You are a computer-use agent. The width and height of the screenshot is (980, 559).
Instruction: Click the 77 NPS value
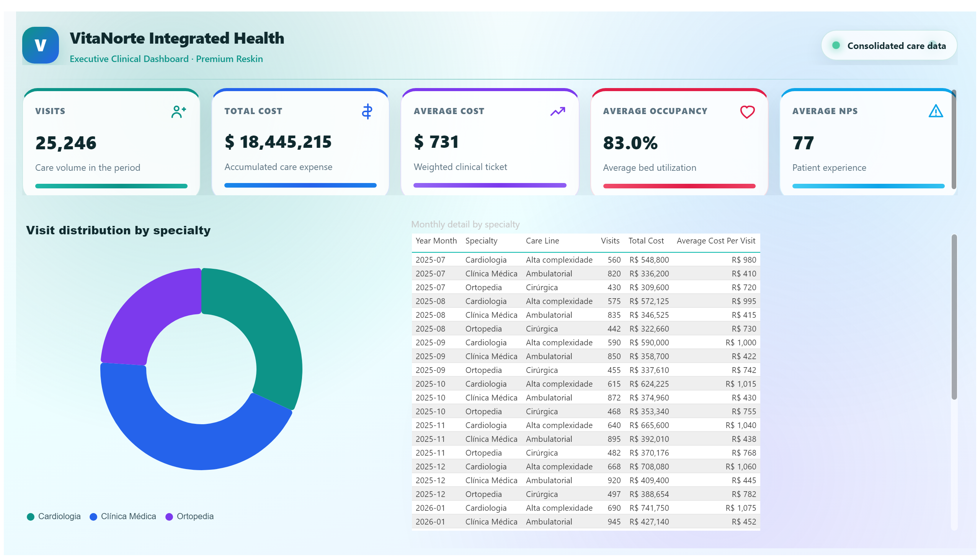[803, 143]
